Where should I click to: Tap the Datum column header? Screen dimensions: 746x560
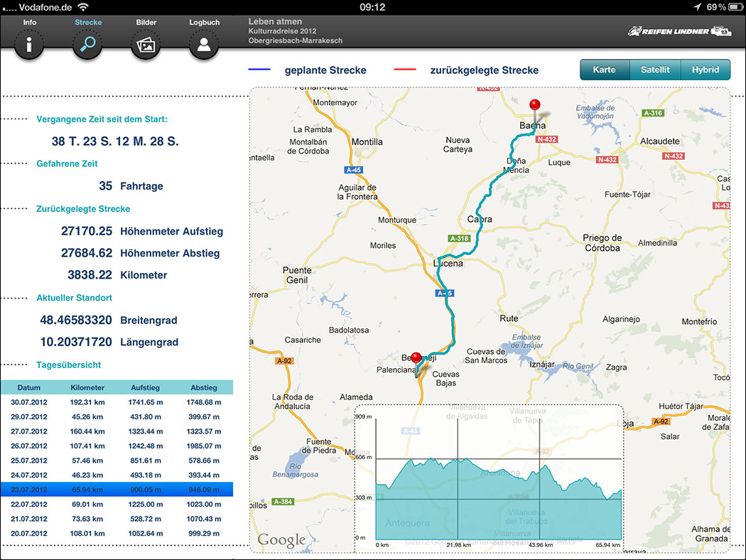point(29,387)
